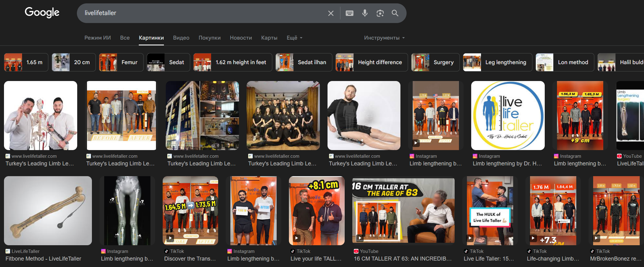Open The HULK of Live Life Taller thumbnail
This screenshot has height=267, width=644.
490,211
